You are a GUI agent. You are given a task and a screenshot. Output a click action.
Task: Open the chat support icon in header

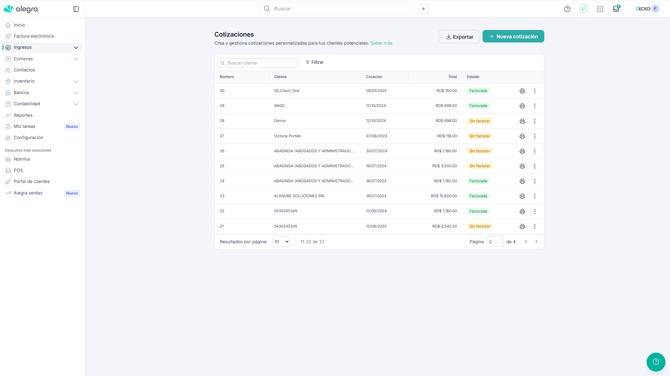(583, 9)
